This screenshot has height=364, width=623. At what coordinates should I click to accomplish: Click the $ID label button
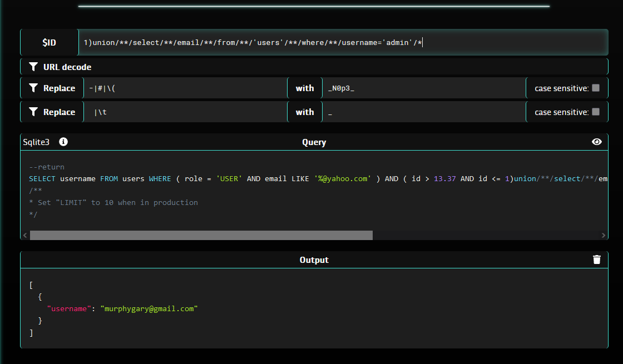point(49,43)
